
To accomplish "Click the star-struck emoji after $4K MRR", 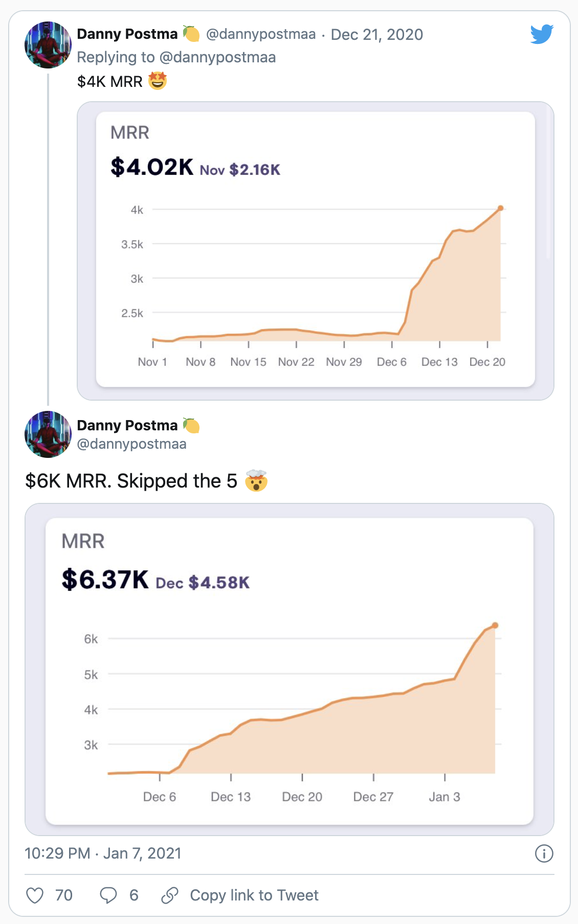I will (x=158, y=81).
